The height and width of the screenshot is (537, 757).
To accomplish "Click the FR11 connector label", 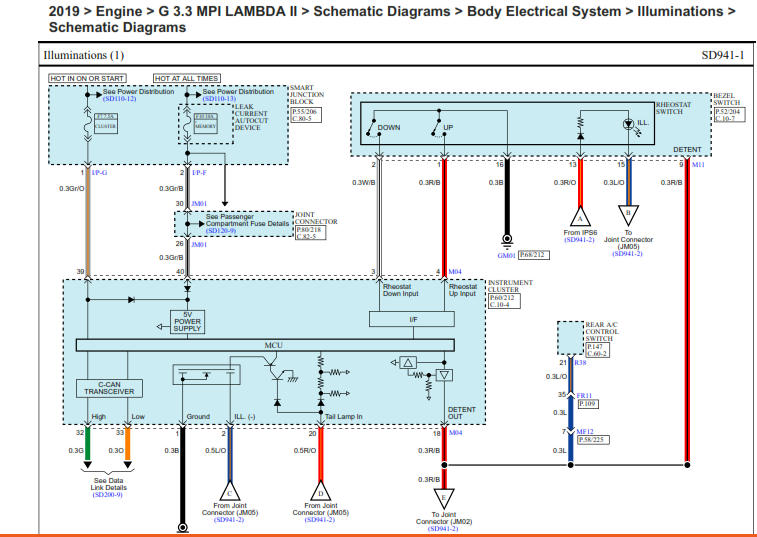I will click(584, 396).
